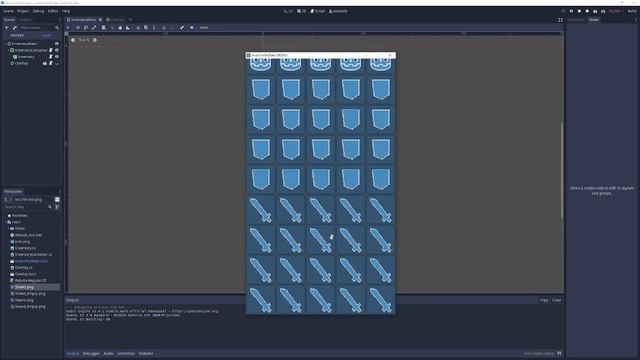Stop the running scene
This screenshot has width=640, height=360.
coord(579,11)
